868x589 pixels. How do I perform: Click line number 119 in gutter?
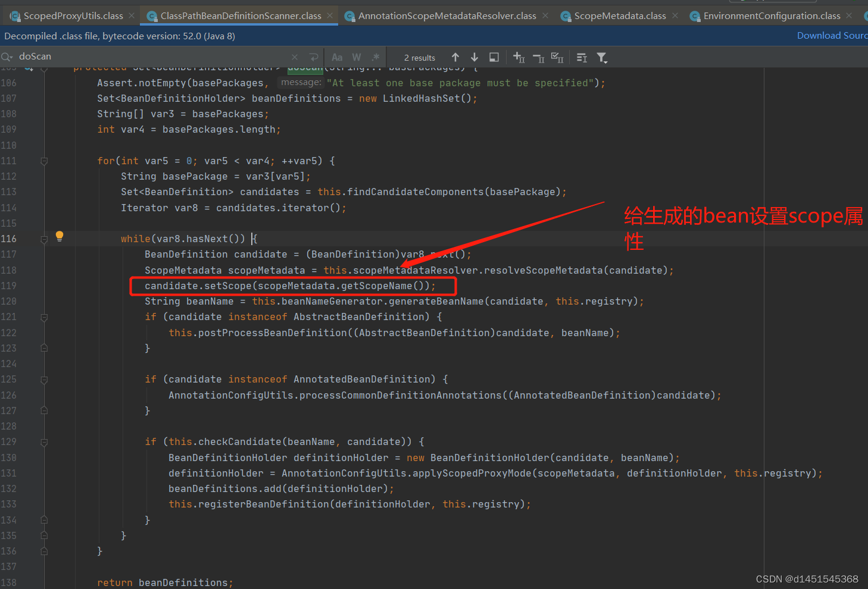(9, 286)
